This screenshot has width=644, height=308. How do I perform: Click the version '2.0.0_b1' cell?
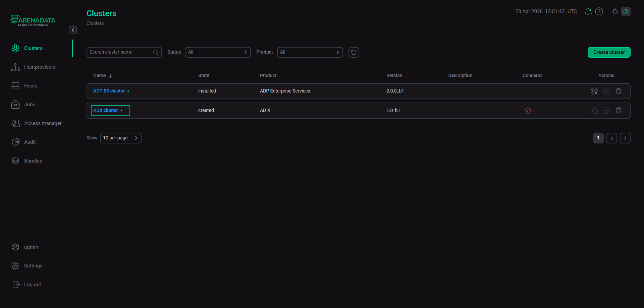coord(395,91)
